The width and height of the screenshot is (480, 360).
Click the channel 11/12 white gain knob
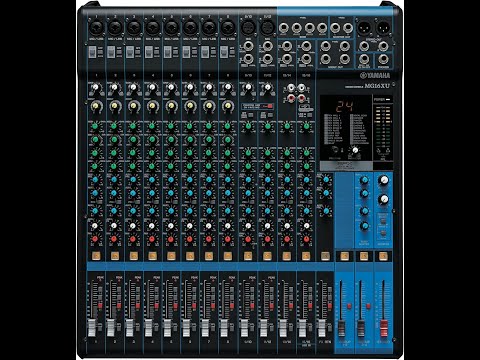(x=267, y=88)
